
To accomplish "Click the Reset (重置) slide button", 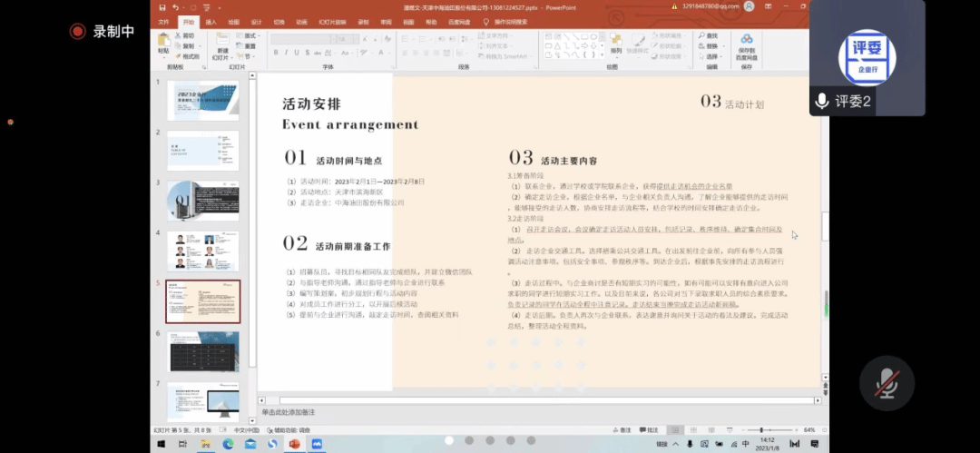I will pos(249,45).
